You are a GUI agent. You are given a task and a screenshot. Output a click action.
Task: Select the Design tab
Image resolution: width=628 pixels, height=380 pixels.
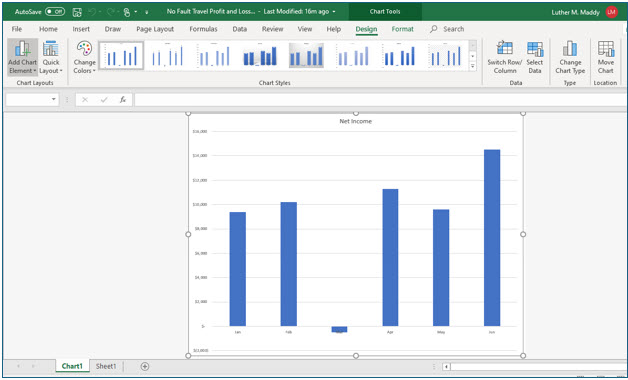[366, 29]
